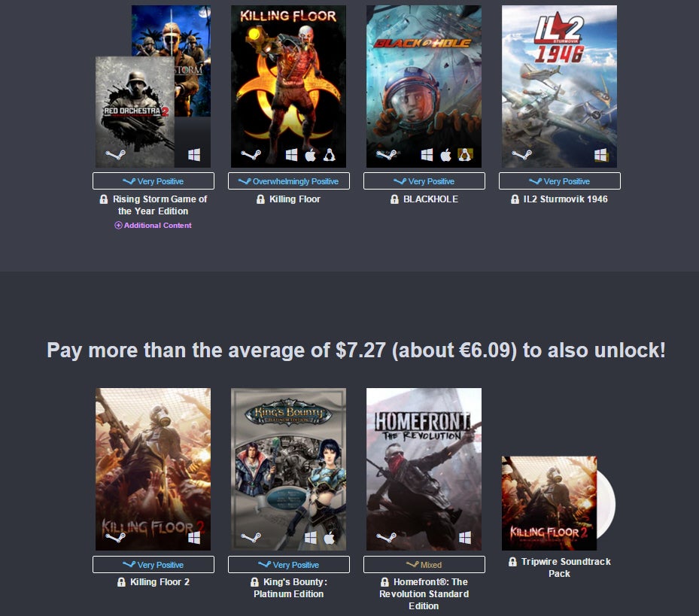Open the Killing Floor 2 title link

point(160,581)
